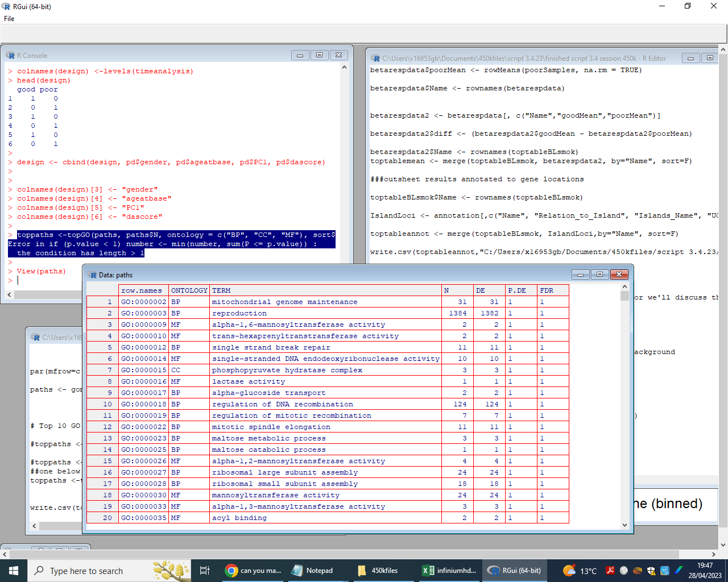Click '# Top 10 GO' comment in background editor
Image resolution: width=728 pixels, height=582 pixels.
pos(55,426)
